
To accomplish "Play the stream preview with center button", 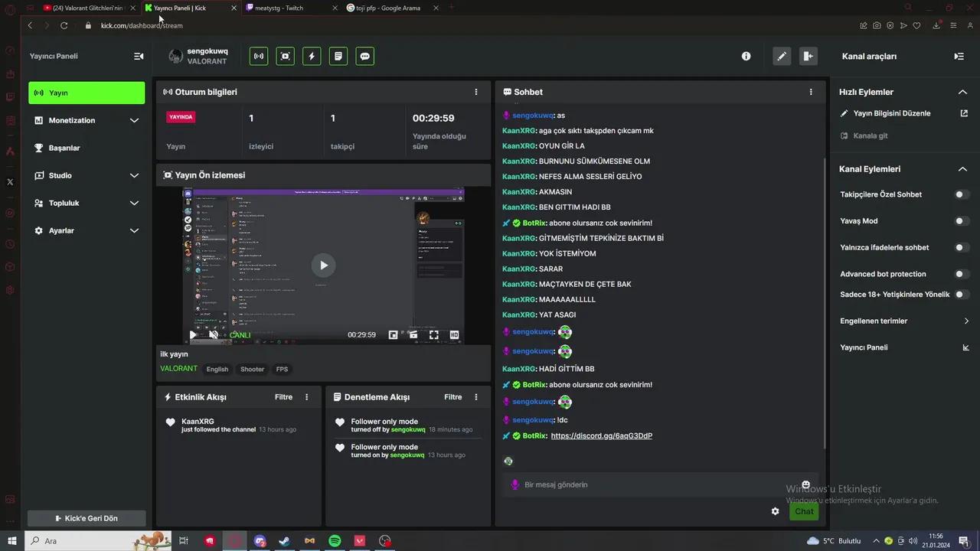I will pos(323,266).
